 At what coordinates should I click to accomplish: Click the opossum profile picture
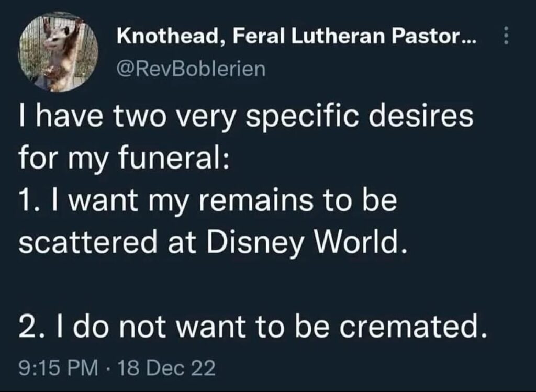[x=59, y=52]
